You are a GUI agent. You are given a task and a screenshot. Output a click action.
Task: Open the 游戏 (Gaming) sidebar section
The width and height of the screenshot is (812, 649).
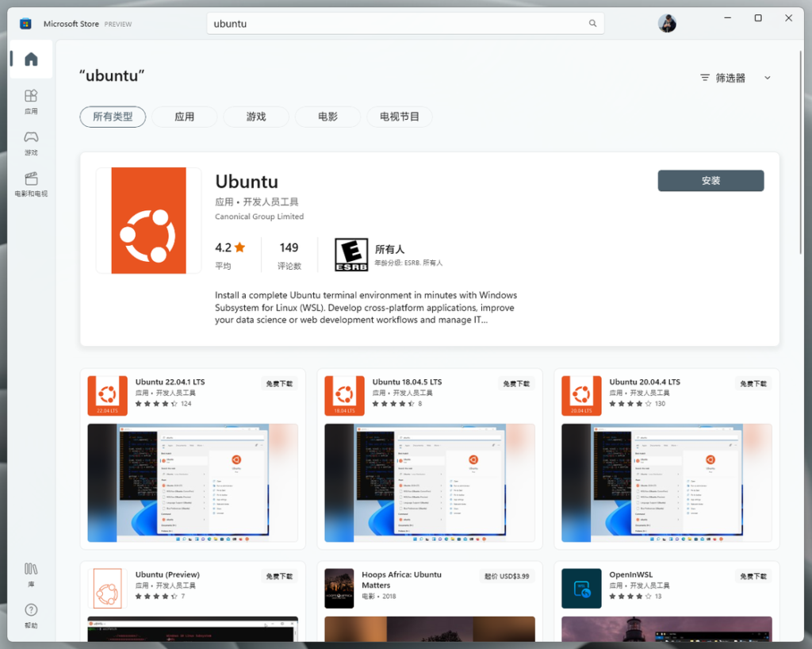point(30,143)
